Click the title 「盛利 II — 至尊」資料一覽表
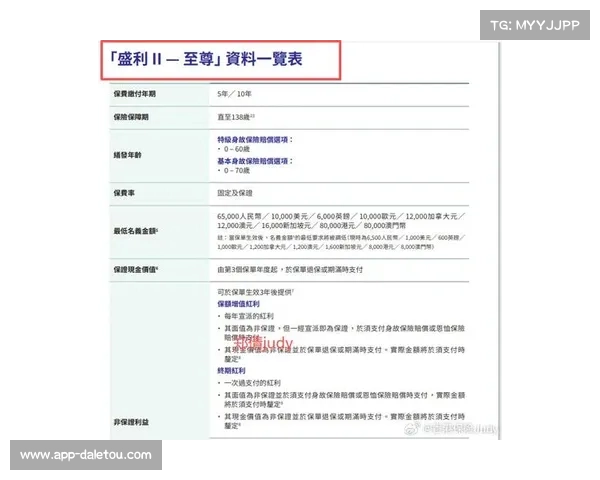 point(206,59)
